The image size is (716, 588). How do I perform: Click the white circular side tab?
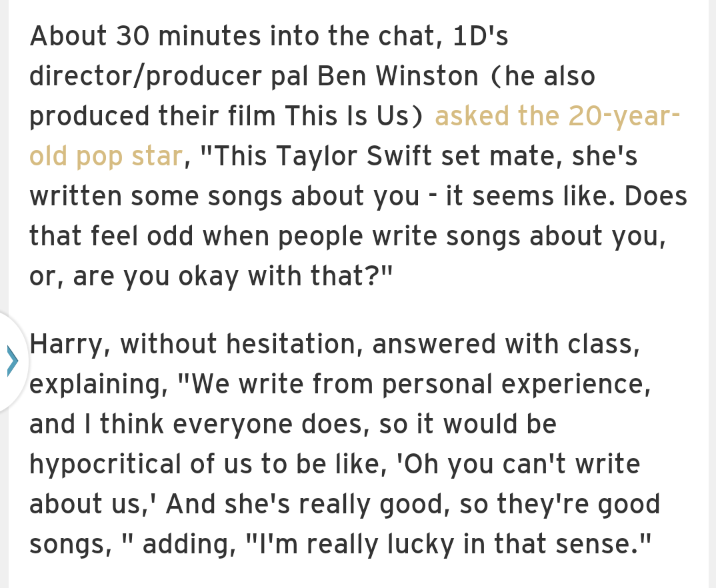[x=14, y=361]
